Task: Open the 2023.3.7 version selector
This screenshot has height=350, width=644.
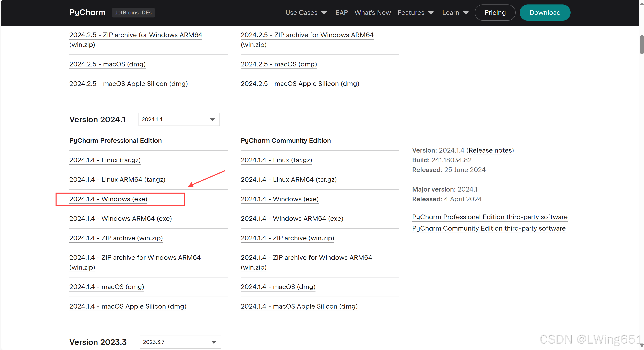Action: 180,342
